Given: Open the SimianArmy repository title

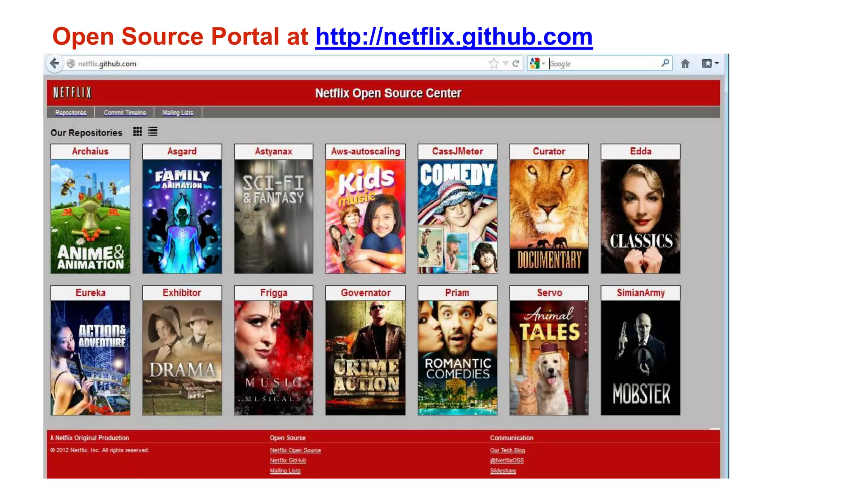Looking at the screenshot, I should point(640,293).
